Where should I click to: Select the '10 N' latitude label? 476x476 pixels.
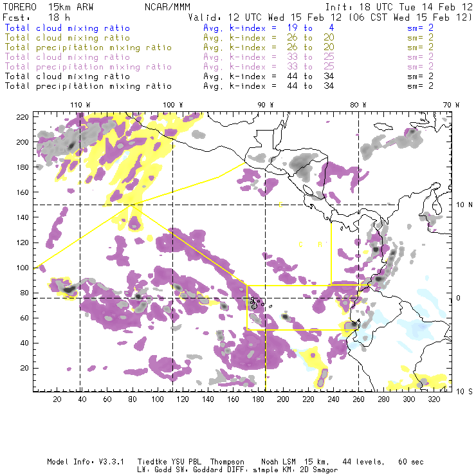pos(464,205)
